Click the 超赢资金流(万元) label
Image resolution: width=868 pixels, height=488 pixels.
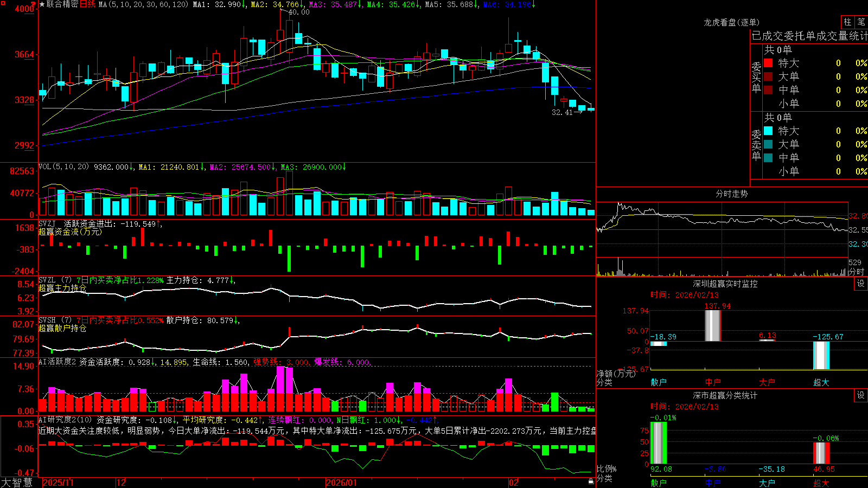click(x=70, y=232)
